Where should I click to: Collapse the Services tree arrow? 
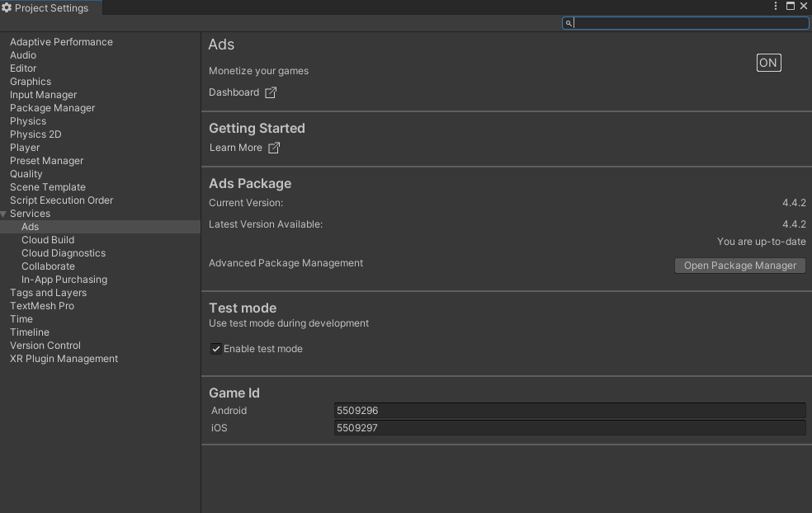pos(3,214)
